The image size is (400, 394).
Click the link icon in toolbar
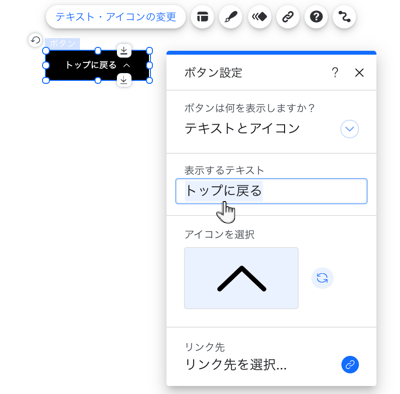[x=288, y=17]
